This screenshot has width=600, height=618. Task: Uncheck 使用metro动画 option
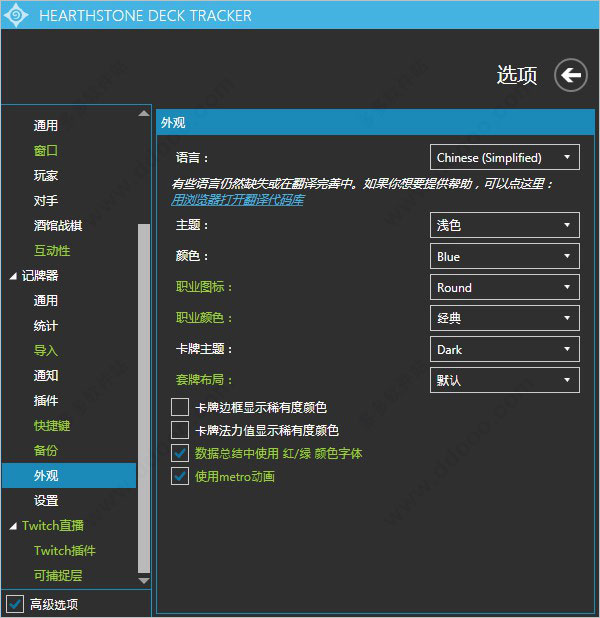pyautogui.click(x=180, y=476)
